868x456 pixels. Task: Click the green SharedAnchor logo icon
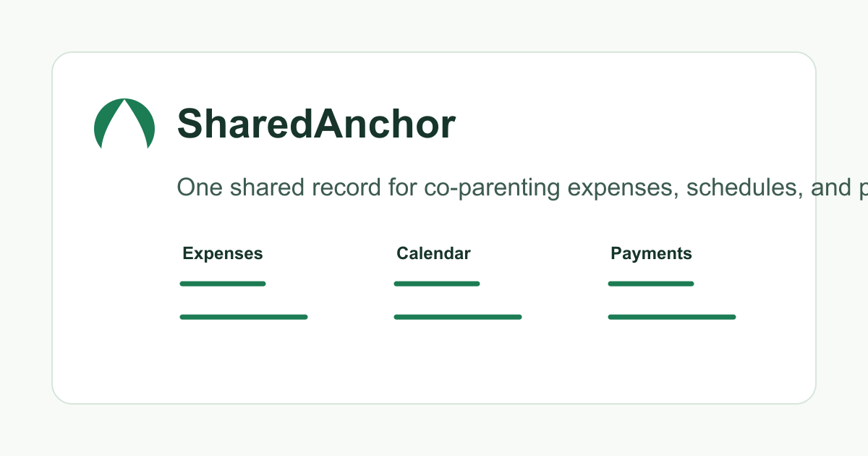point(124,124)
